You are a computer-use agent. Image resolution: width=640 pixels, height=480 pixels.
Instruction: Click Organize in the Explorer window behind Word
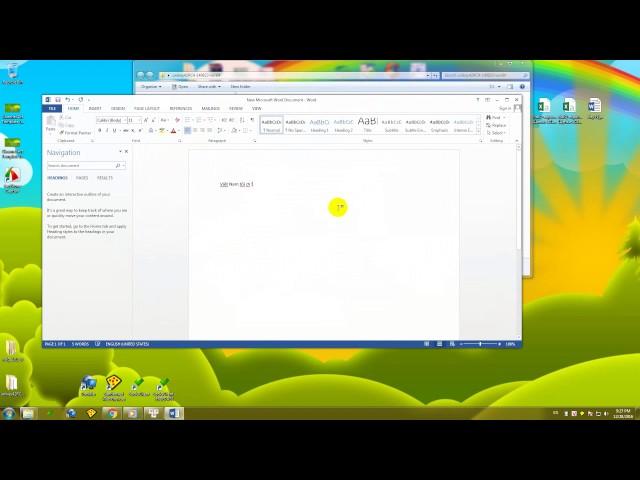151,87
